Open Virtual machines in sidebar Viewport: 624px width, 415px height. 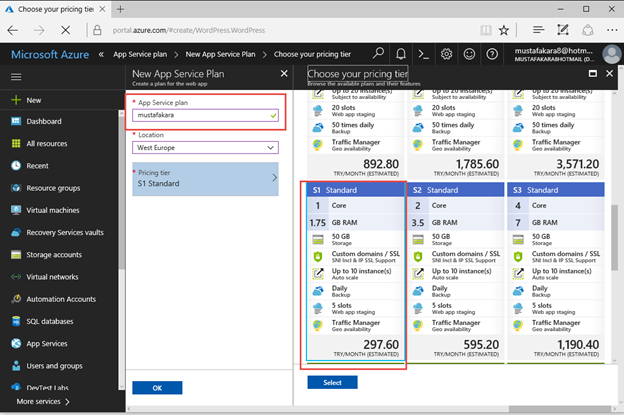coord(53,210)
